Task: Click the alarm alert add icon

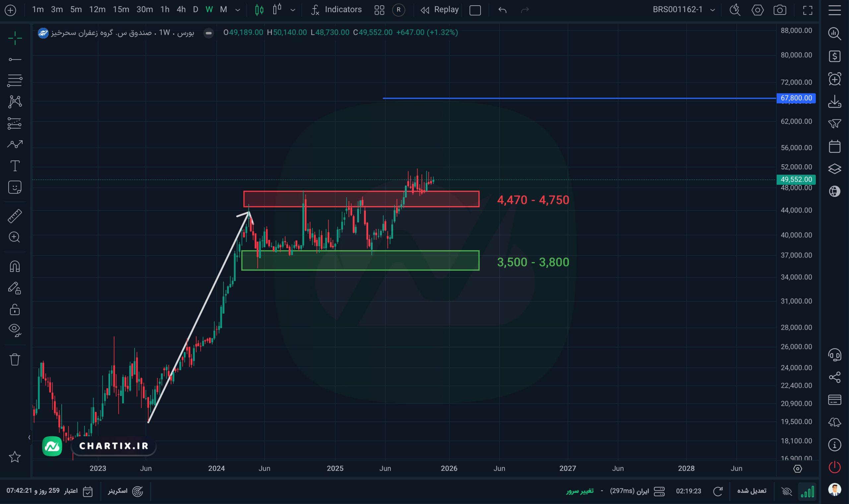Action: (x=834, y=79)
